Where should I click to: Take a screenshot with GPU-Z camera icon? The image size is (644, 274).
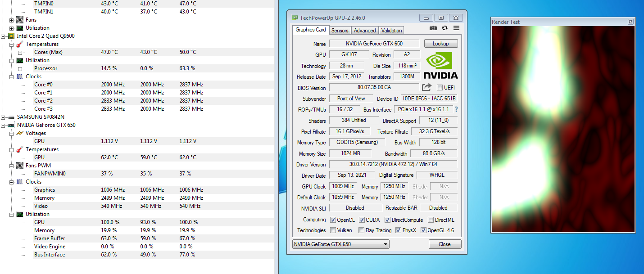[433, 28]
